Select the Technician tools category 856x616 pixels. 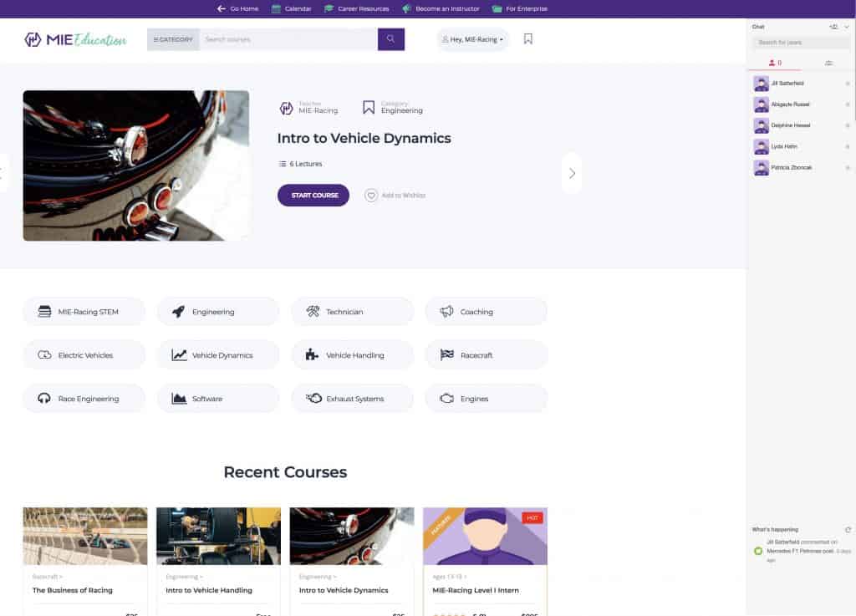pyautogui.click(x=352, y=312)
